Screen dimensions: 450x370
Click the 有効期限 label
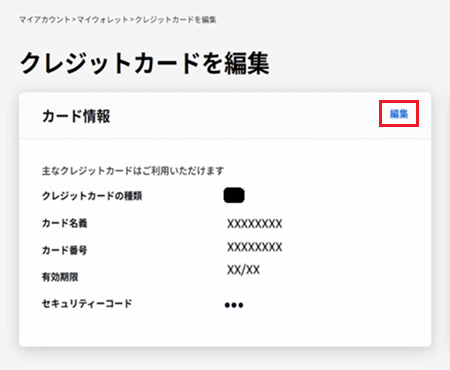tap(60, 277)
